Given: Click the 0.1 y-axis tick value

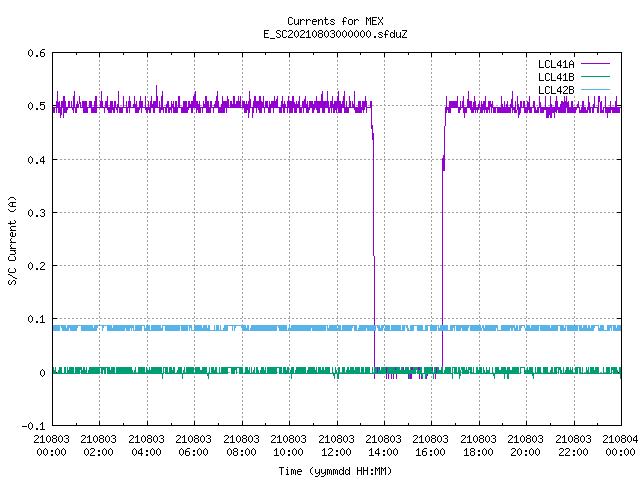Looking at the screenshot, I should [36, 319].
